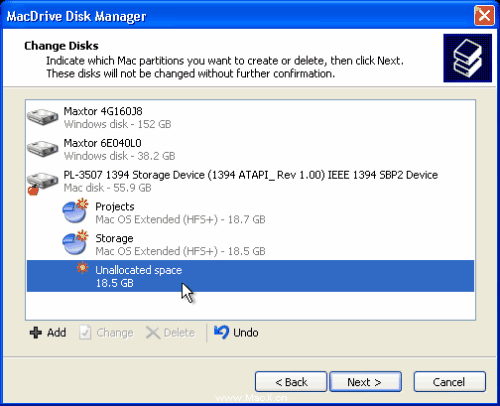Click the star icon beside Unallocated space

[x=82, y=268]
